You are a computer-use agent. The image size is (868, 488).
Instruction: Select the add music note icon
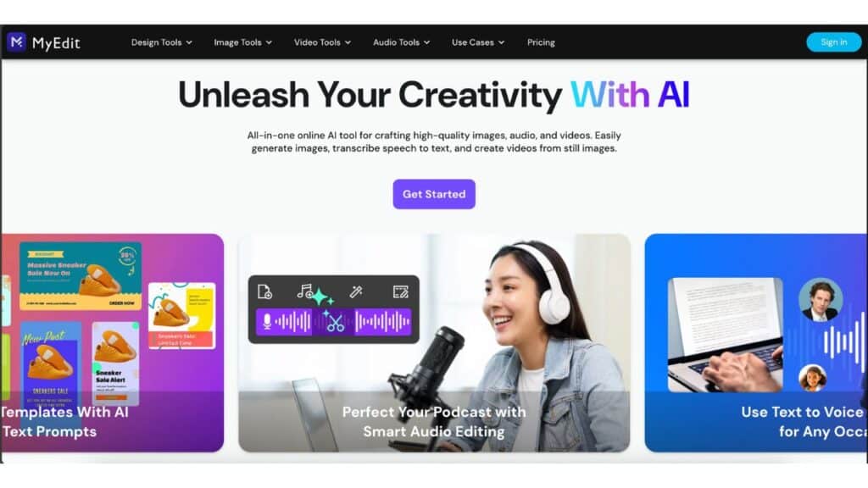(x=304, y=291)
